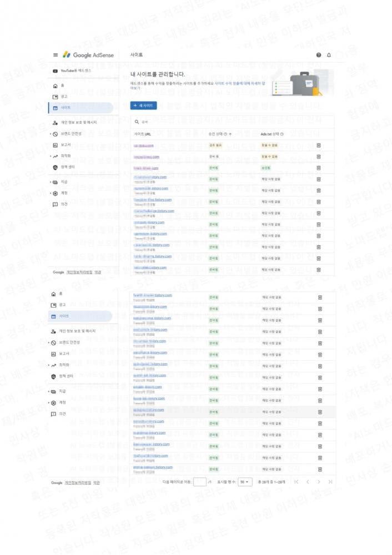This screenshot has height=555, width=392.
Task: Click the 정책 센터 shield icon in first sidebar
Action: point(55,167)
